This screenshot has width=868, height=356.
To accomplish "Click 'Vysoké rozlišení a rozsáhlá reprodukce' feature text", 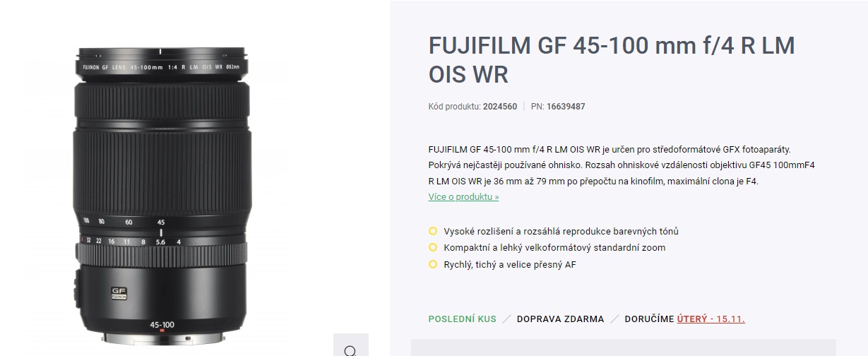I will pyautogui.click(x=561, y=231).
